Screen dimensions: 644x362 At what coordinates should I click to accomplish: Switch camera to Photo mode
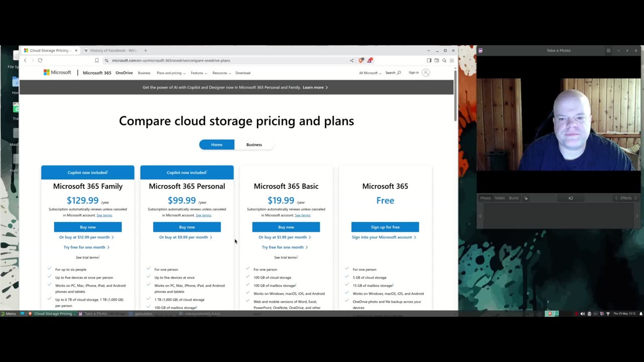486,198
